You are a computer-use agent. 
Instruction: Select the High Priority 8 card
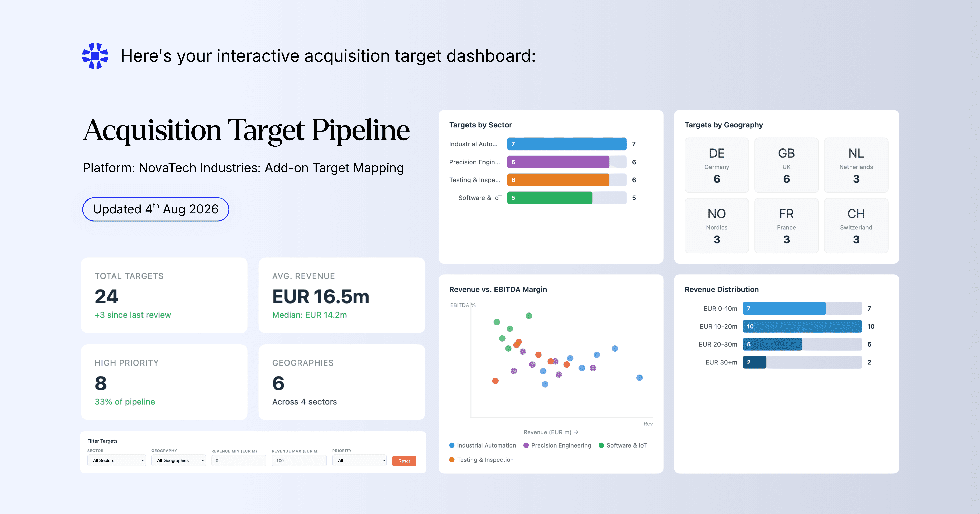[x=164, y=382]
